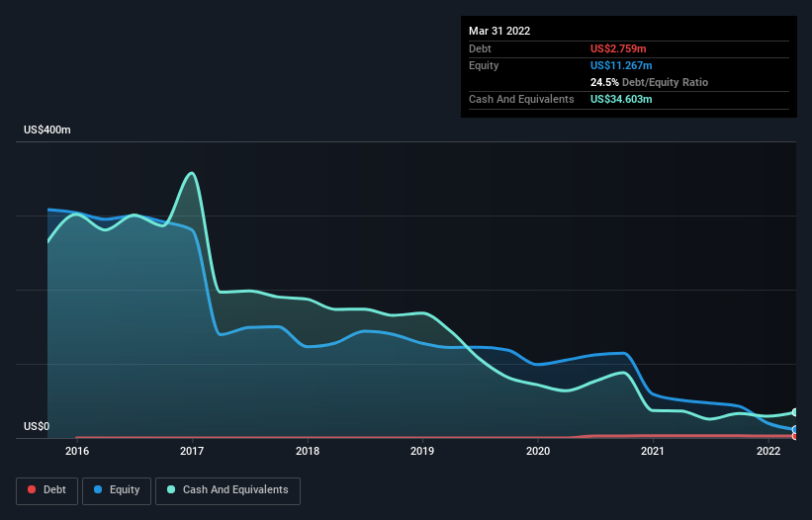The height and width of the screenshot is (520, 812).
Task: Click the US$11.267m equity value
Action: (x=621, y=65)
